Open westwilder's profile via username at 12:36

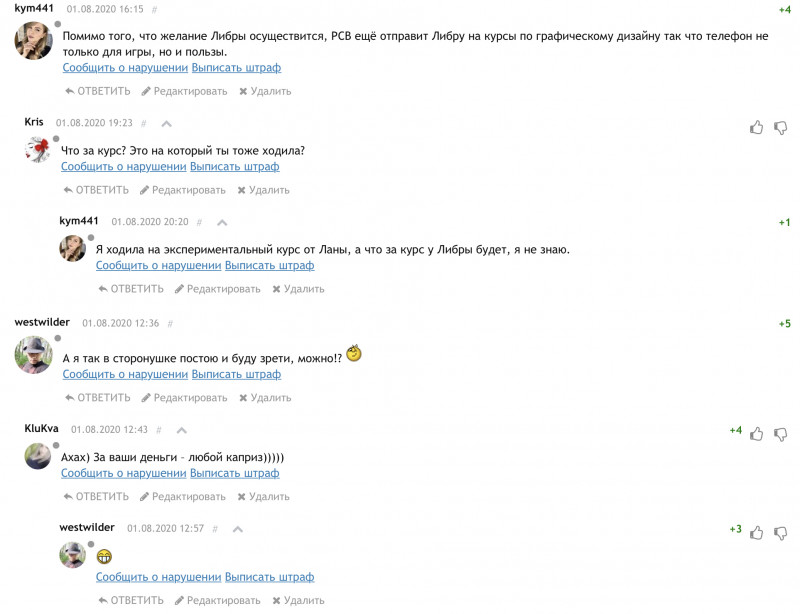click(42, 323)
